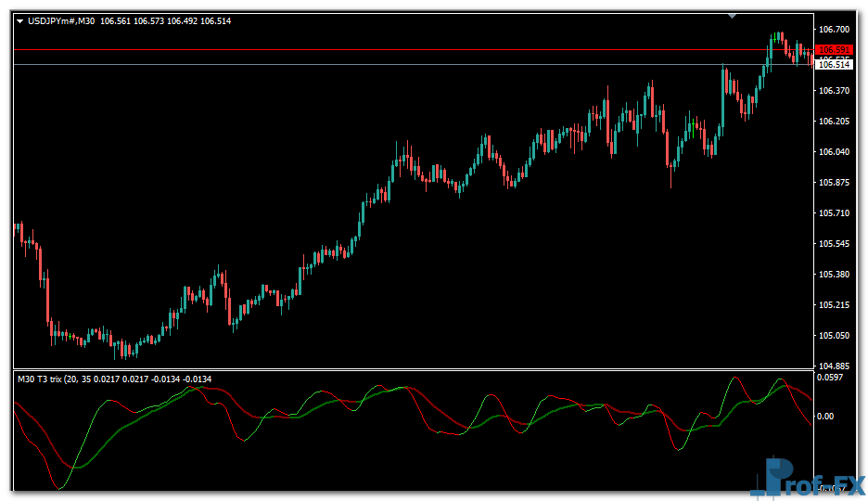Open the dropdown arrow beside USDJPYm#,M30

[19, 20]
